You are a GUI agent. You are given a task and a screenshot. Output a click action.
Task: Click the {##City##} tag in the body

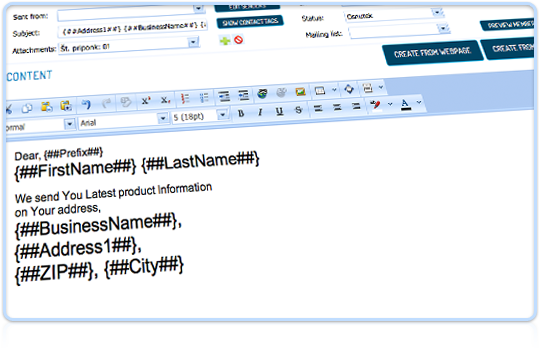pos(144,266)
